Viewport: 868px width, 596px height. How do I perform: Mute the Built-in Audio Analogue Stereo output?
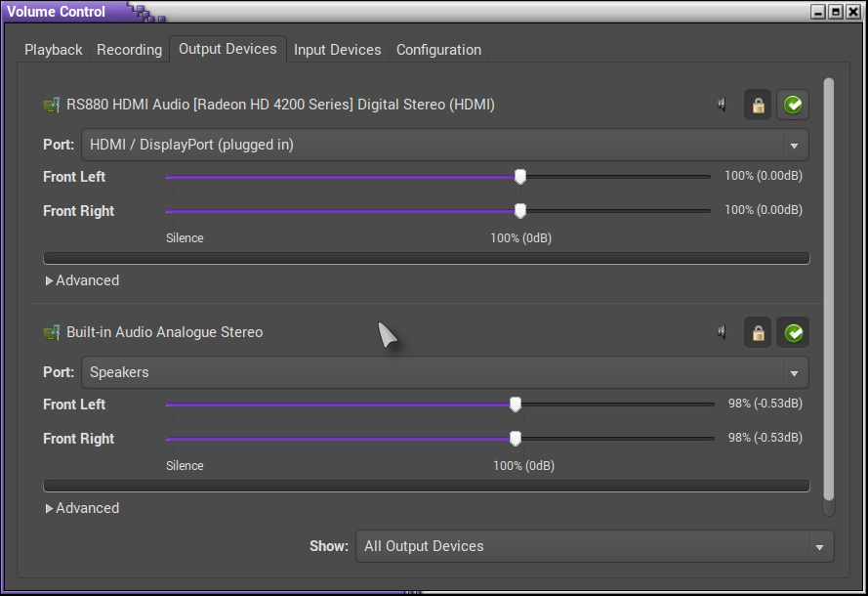coord(723,332)
